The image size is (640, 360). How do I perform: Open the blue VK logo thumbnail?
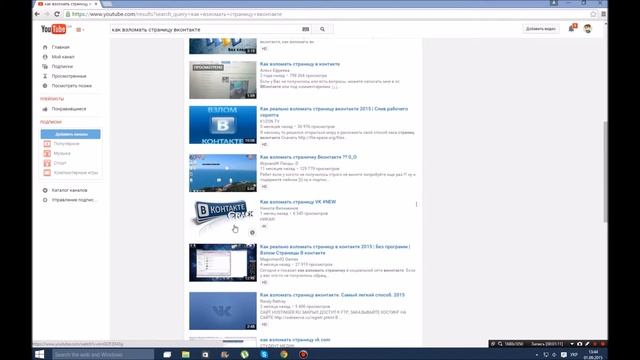222,311
